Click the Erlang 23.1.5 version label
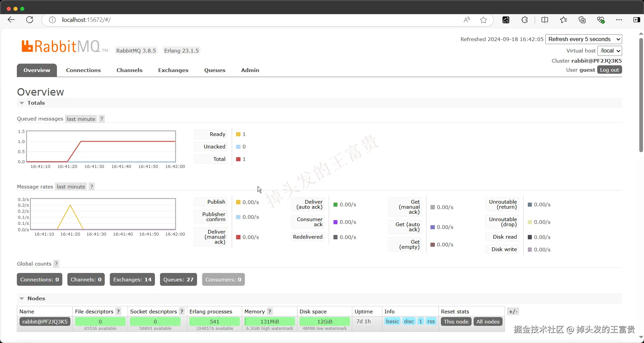Screen dimensions: 644x343 tap(182, 50)
